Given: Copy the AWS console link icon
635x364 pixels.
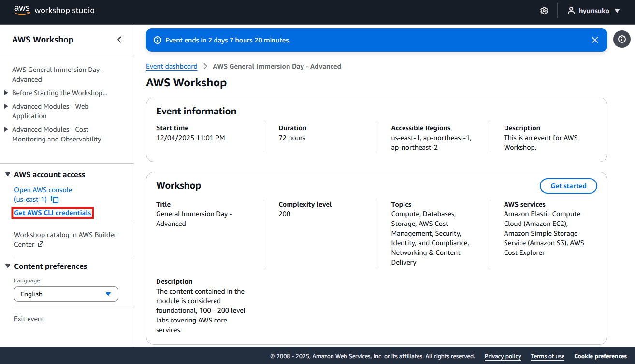Looking at the screenshot, I should click(x=55, y=199).
